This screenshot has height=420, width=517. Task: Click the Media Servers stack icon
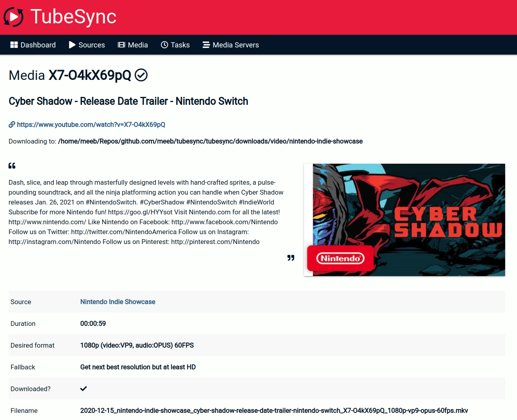(x=206, y=45)
